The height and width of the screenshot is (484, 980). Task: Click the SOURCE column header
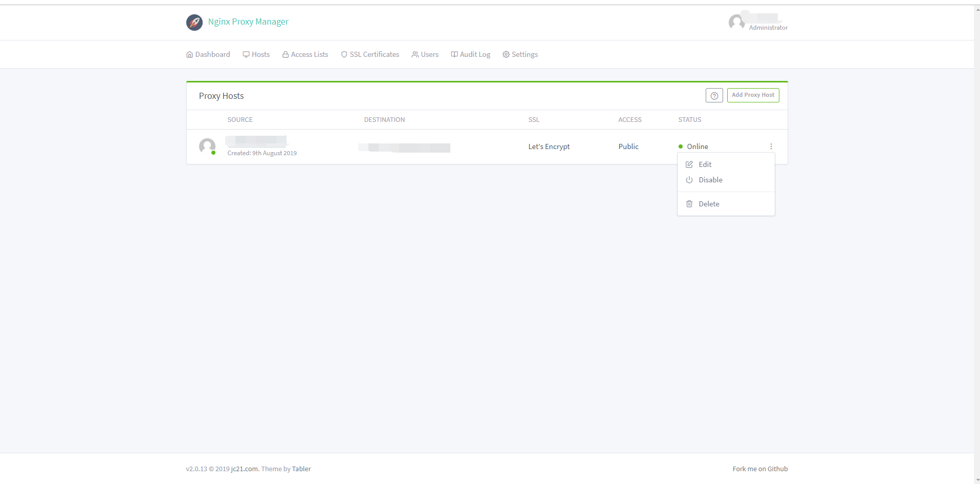(240, 120)
